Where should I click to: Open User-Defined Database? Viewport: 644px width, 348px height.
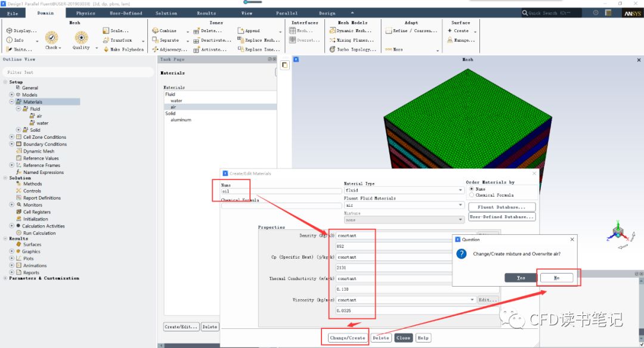[502, 217]
